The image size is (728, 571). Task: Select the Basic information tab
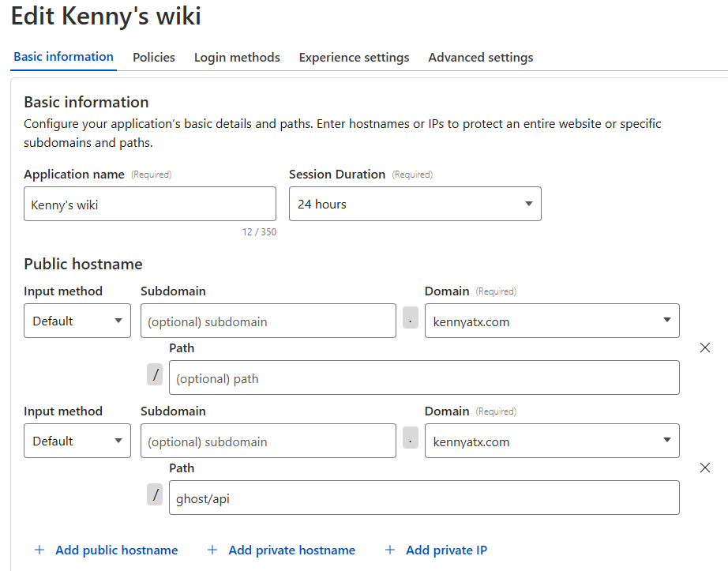(x=64, y=57)
